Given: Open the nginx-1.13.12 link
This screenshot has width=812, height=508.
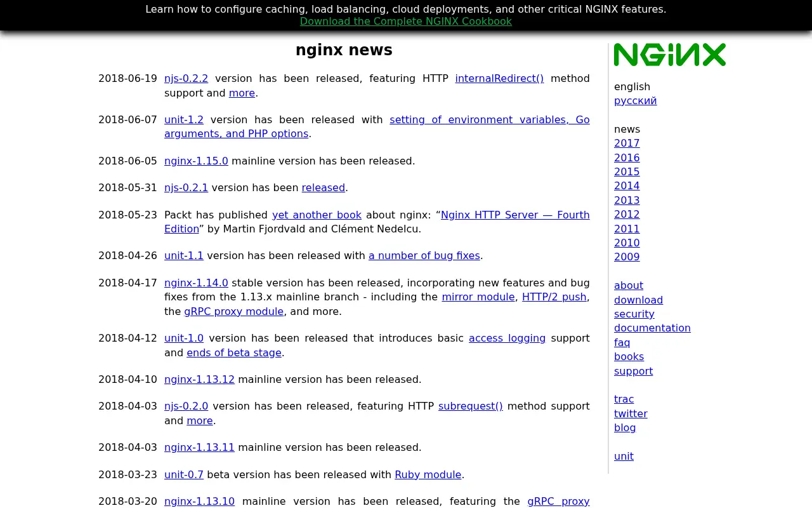Looking at the screenshot, I should coord(199,379).
